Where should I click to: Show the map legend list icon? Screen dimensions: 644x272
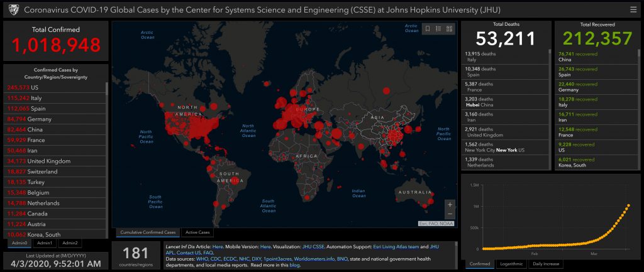(438, 29)
